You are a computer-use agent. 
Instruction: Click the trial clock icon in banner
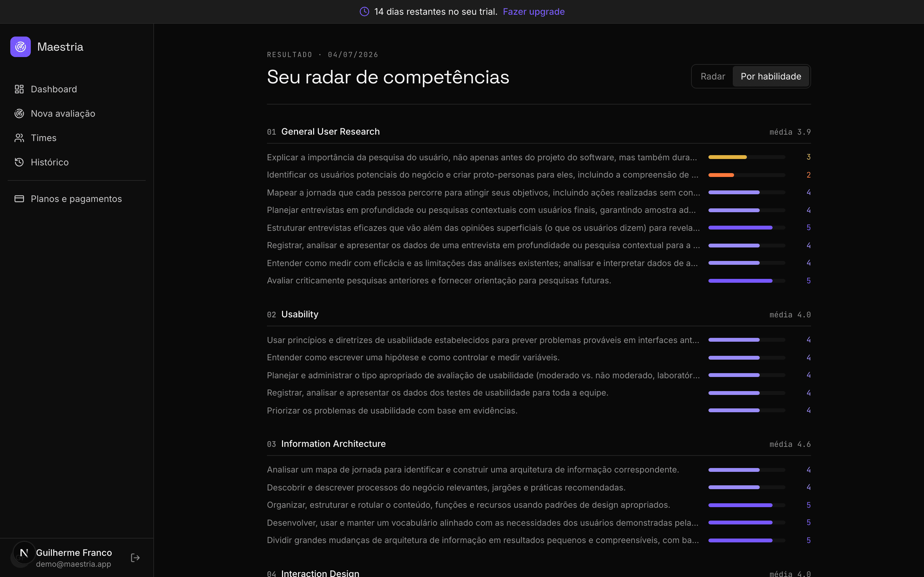[364, 12]
